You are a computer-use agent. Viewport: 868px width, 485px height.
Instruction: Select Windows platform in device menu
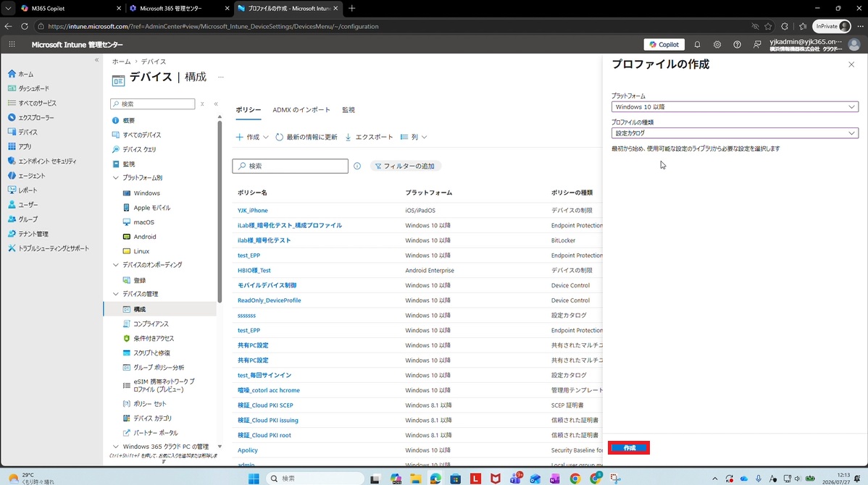[x=141, y=193]
